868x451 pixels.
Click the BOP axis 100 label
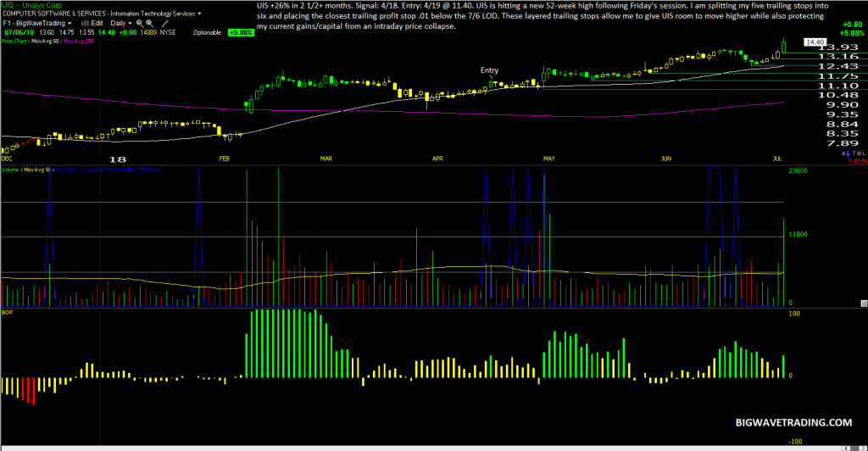tap(793, 314)
